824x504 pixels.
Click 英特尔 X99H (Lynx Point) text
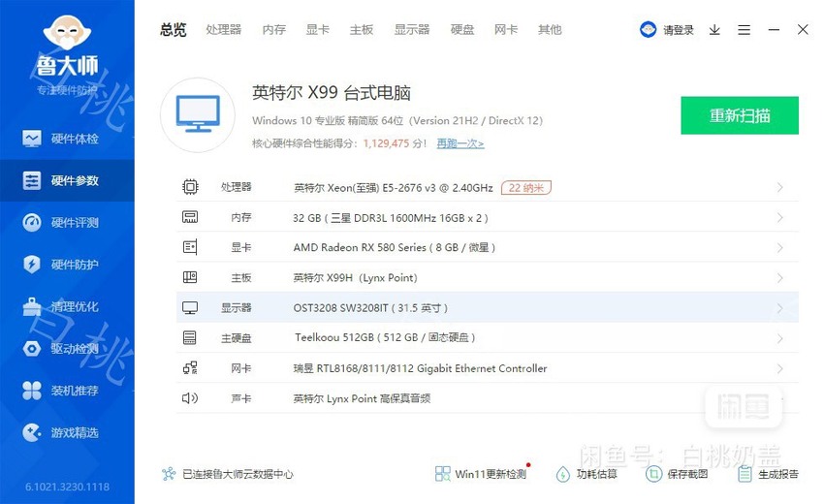point(355,277)
